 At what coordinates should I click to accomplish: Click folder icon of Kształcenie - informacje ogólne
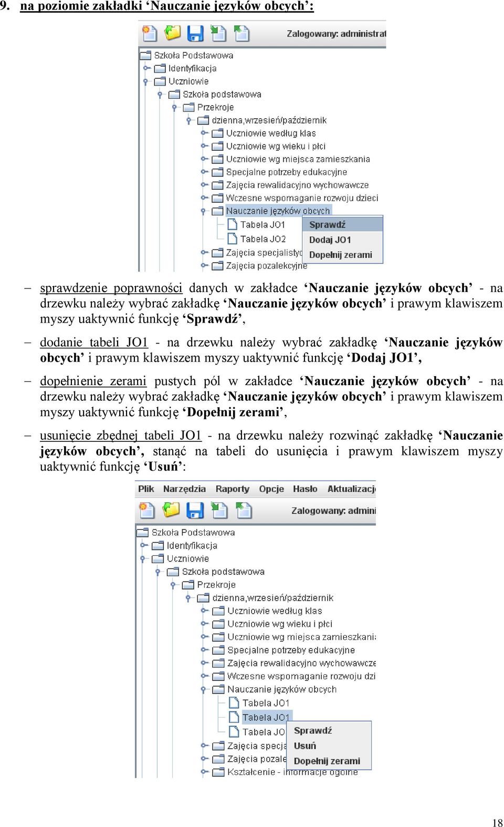click(x=218, y=772)
